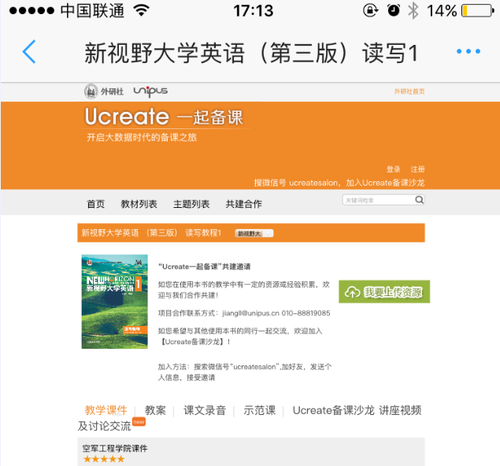
Task: Click the 外研社 logo
Action: tap(104, 91)
